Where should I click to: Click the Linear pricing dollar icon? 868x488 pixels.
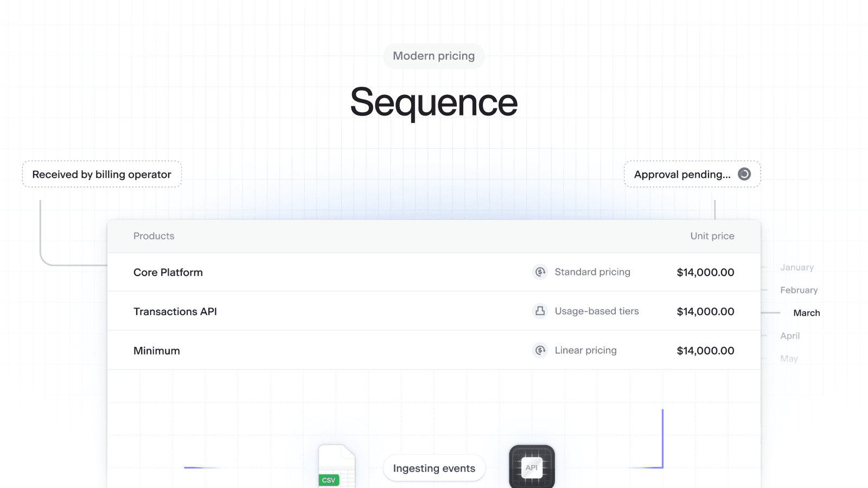[x=540, y=350]
